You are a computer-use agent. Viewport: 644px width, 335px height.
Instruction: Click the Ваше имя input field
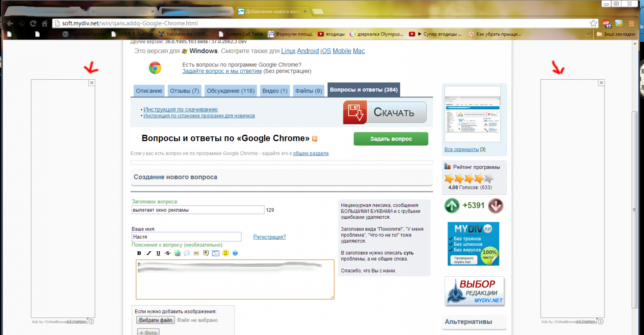[x=186, y=237]
